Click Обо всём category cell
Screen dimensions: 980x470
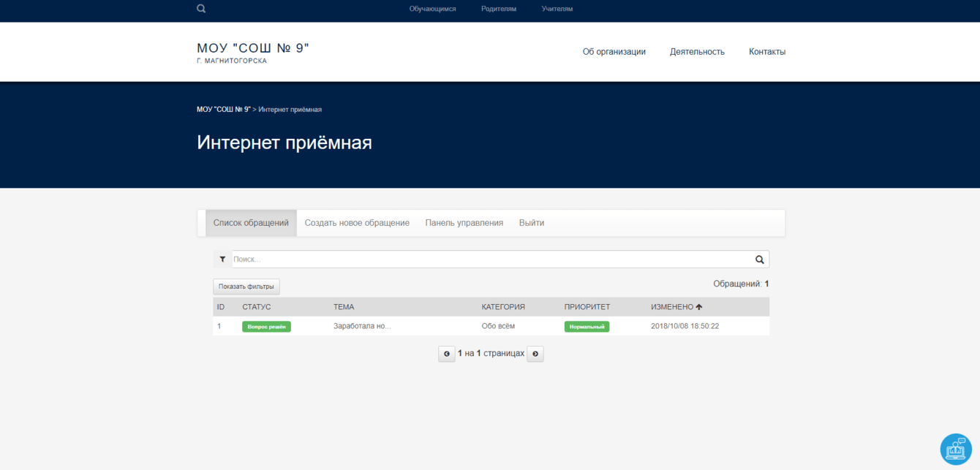[498, 326]
